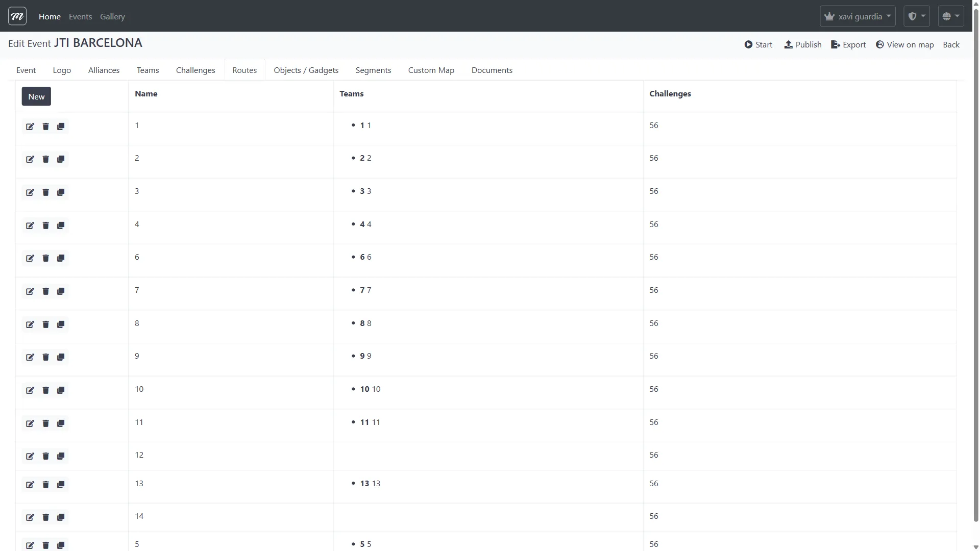
Task: Delete route 3 with trash icon
Action: [45, 192]
